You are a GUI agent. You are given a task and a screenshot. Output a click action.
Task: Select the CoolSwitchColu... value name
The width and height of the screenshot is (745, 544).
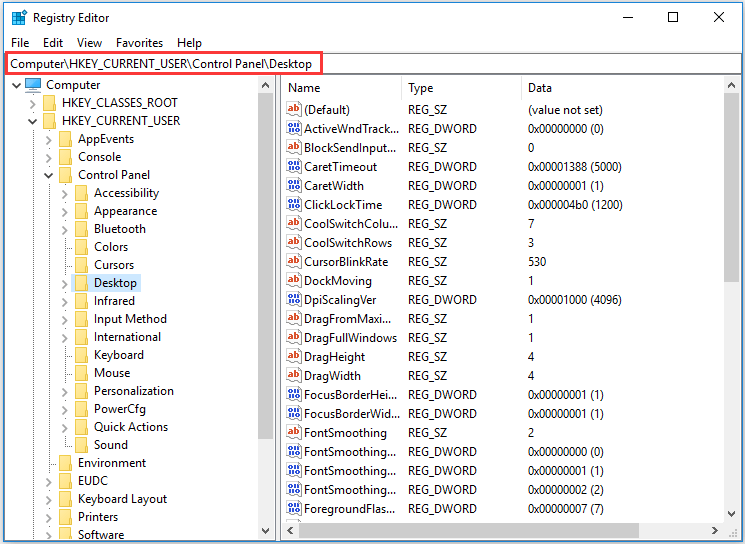pyautogui.click(x=351, y=223)
